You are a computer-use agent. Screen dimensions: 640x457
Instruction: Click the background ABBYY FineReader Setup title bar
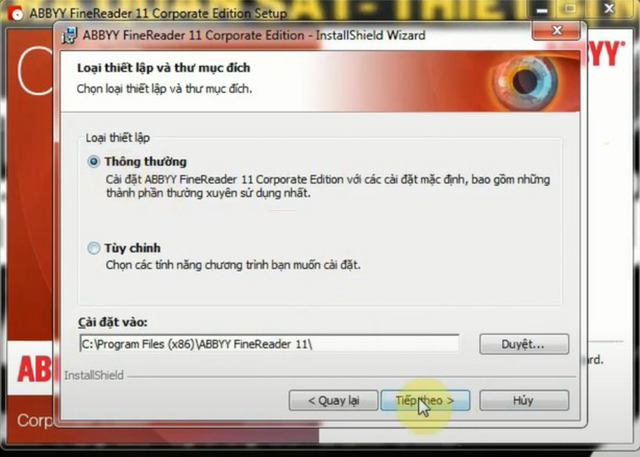pyautogui.click(x=158, y=14)
